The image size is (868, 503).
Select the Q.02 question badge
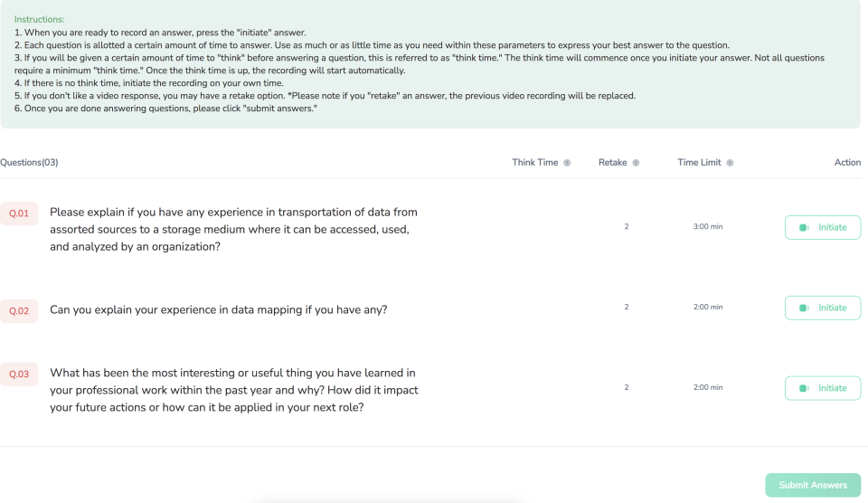[19, 310]
